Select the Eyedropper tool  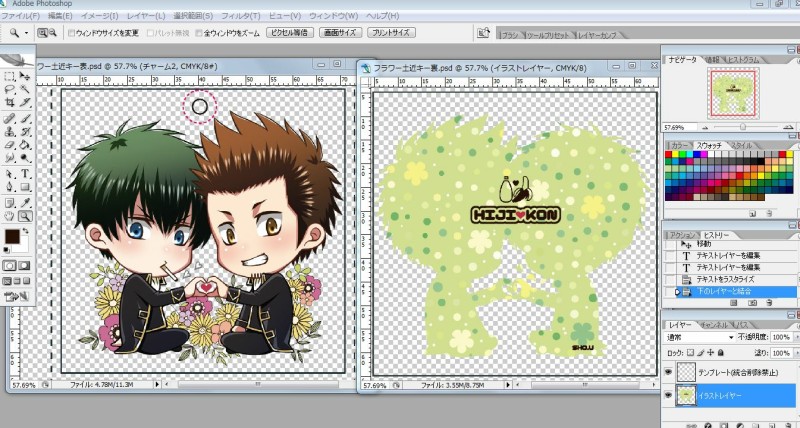(25, 203)
